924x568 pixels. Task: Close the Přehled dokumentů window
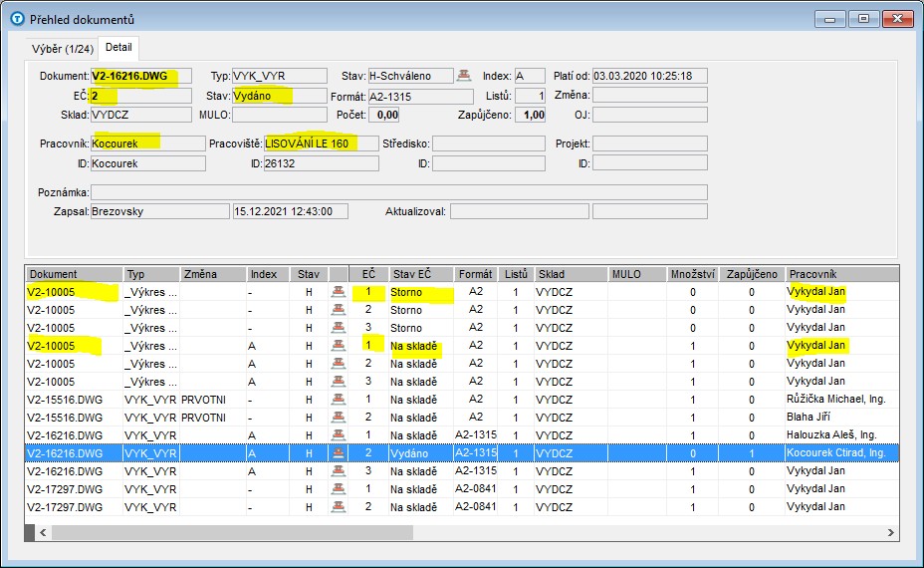point(897,19)
